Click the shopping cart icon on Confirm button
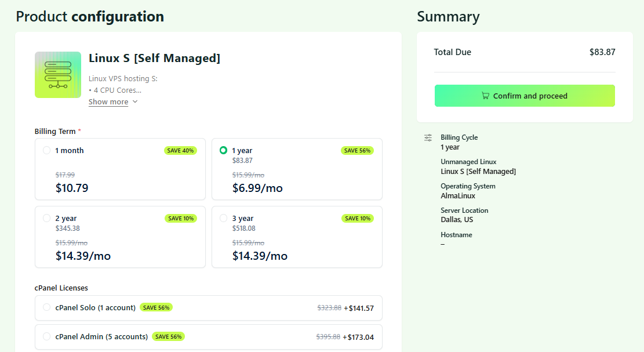The image size is (644, 352). (486, 96)
